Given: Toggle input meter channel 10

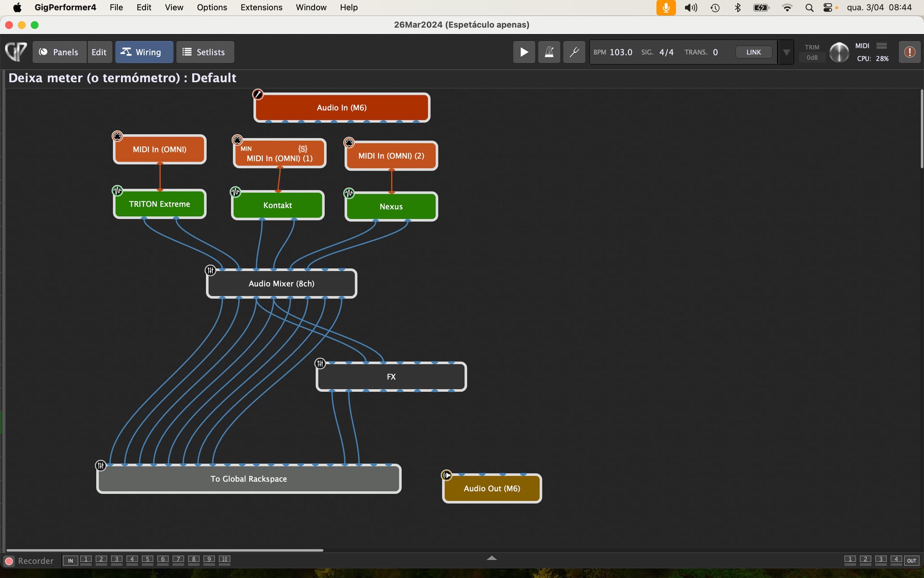Looking at the screenshot, I should coord(225,560).
